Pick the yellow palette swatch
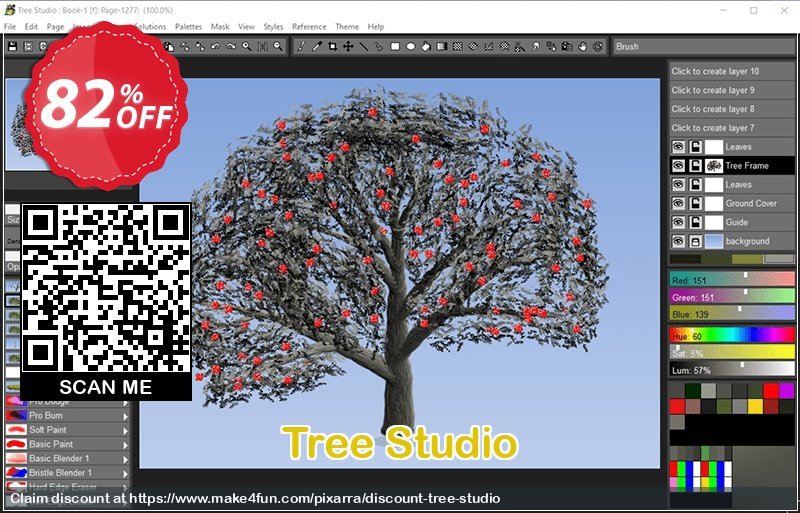This screenshot has height=513, width=800. (x=755, y=406)
